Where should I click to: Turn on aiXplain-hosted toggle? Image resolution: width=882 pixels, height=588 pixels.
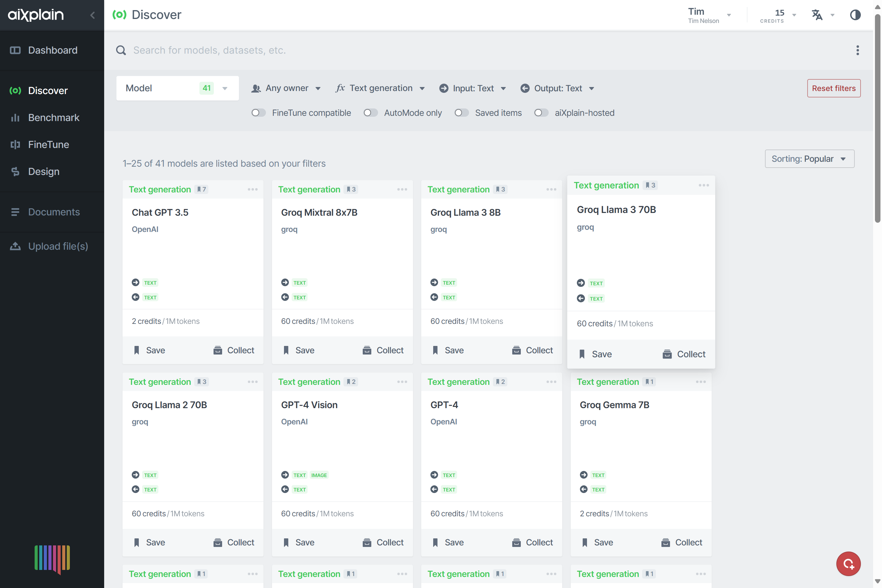tap(541, 113)
